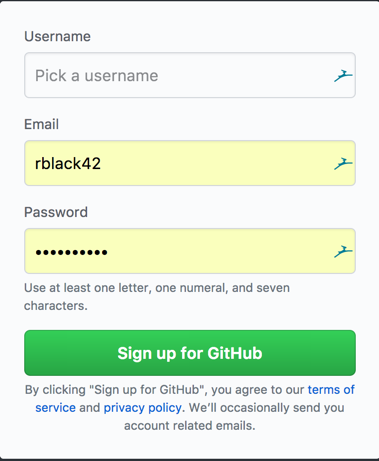
Task: Click the Email field containing rblack42
Action: click(x=190, y=163)
